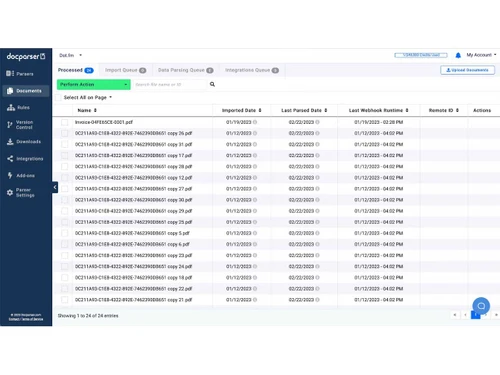This screenshot has width=500, height=375.
Task: Click the imported date info icon for Invoice-04FE65CE-0001.pdf
Action: pos(255,122)
